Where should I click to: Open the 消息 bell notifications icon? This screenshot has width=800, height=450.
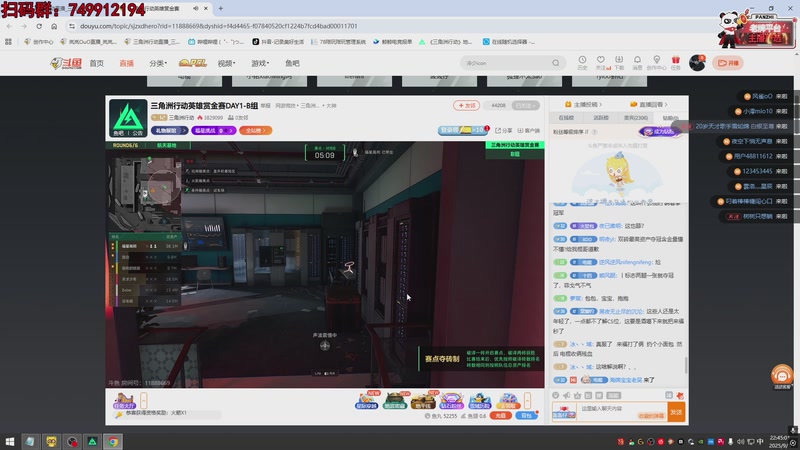tap(637, 63)
